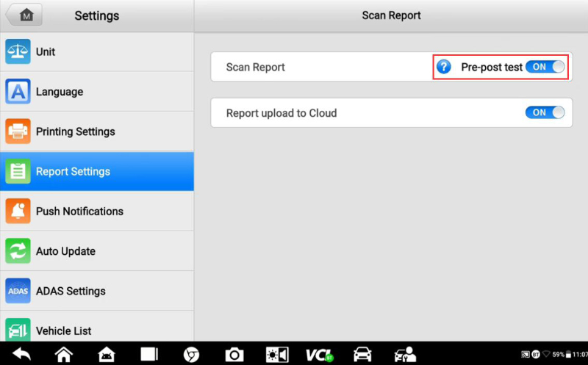Image resolution: width=588 pixels, height=365 pixels.
Task: Take a screenshot with the camera icon
Action: tap(234, 354)
